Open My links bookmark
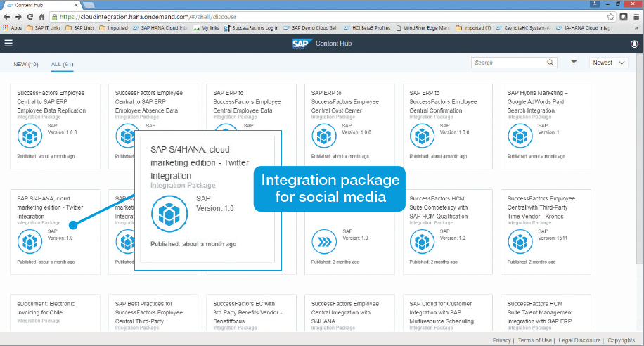Screen dimensions: 644x346 click(206, 28)
